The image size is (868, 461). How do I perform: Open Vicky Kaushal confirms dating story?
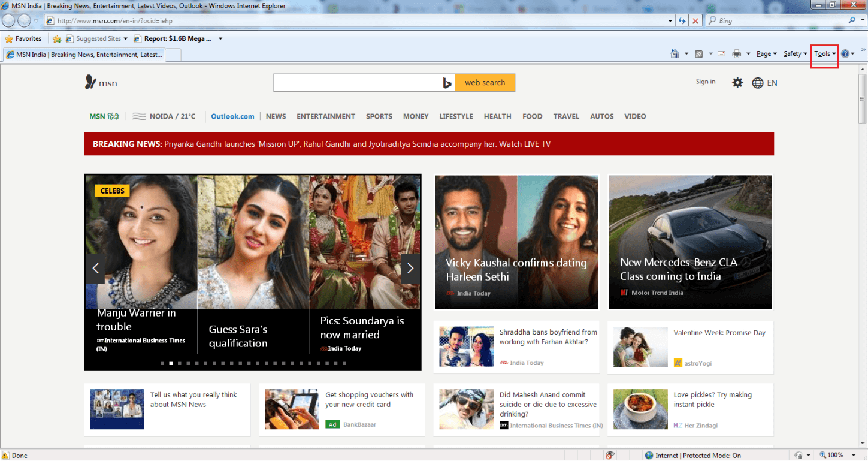click(x=516, y=242)
